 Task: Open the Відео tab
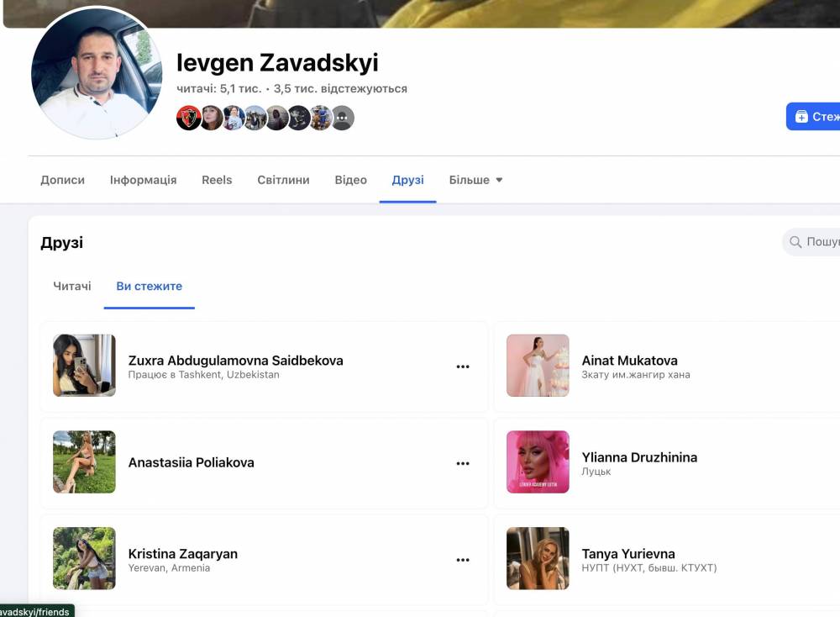pos(351,180)
